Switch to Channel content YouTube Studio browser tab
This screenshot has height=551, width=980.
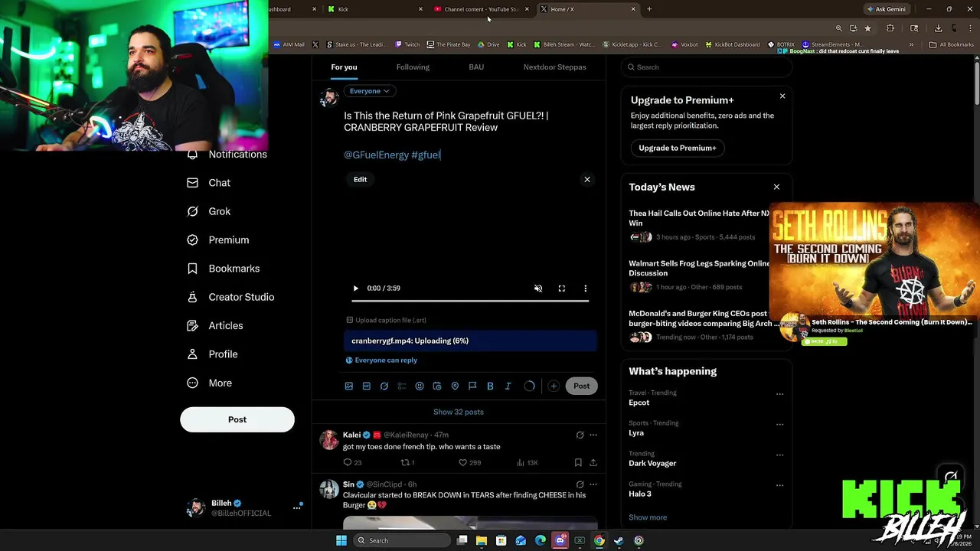pyautogui.click(x=481, y=9)
